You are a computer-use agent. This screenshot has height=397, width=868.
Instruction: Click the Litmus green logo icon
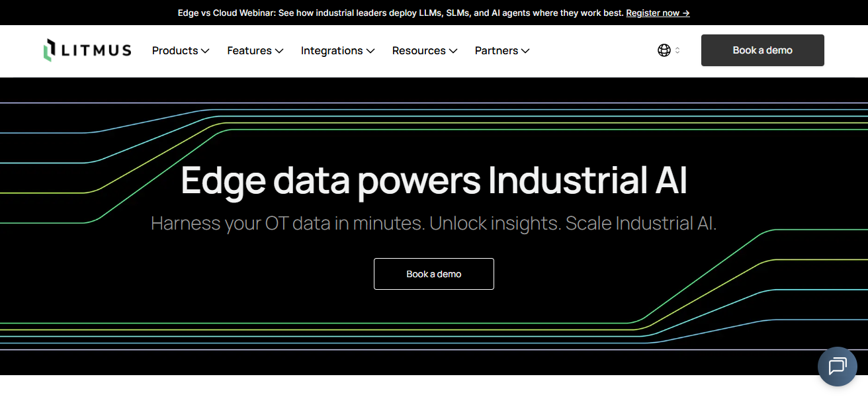(48, 50)
